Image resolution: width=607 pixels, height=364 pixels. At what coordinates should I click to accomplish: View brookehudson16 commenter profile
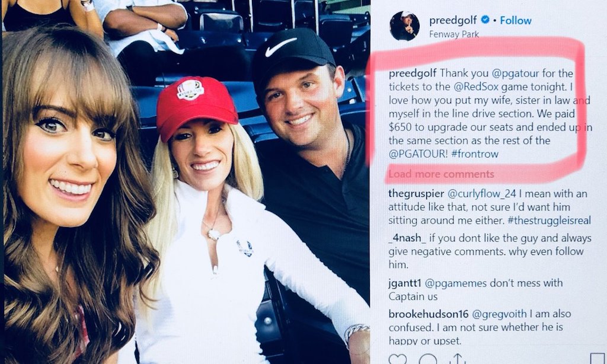pyautogui.click(x=429, y=314)
